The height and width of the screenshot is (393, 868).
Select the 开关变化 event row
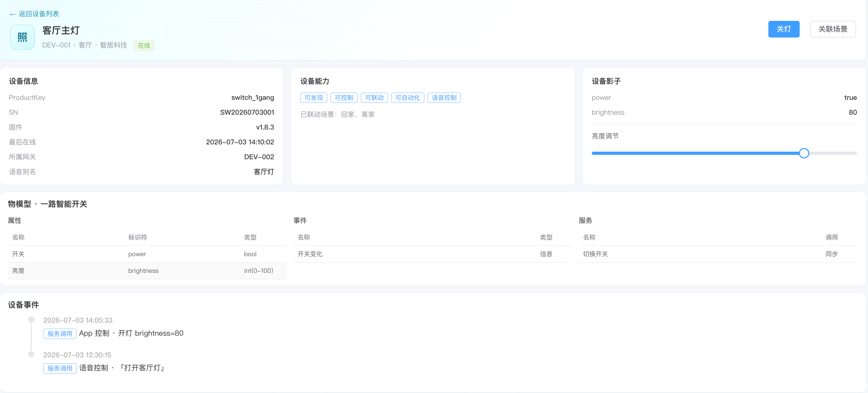pos(433,254)
